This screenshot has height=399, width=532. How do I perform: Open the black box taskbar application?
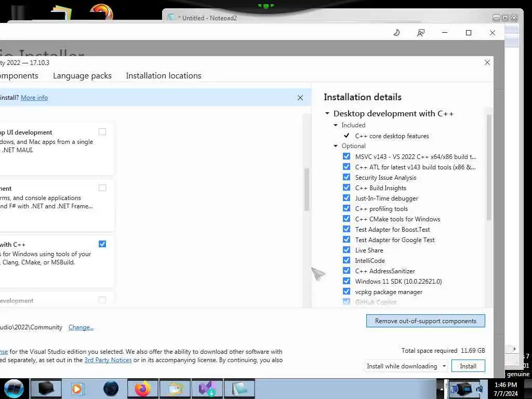[46, 389]
